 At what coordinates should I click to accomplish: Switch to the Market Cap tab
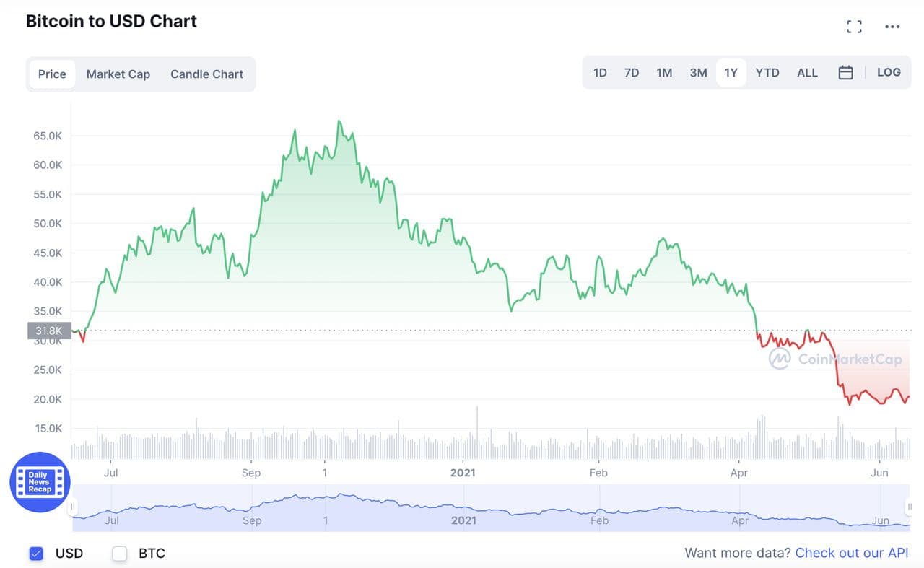[x=118, y=74]
